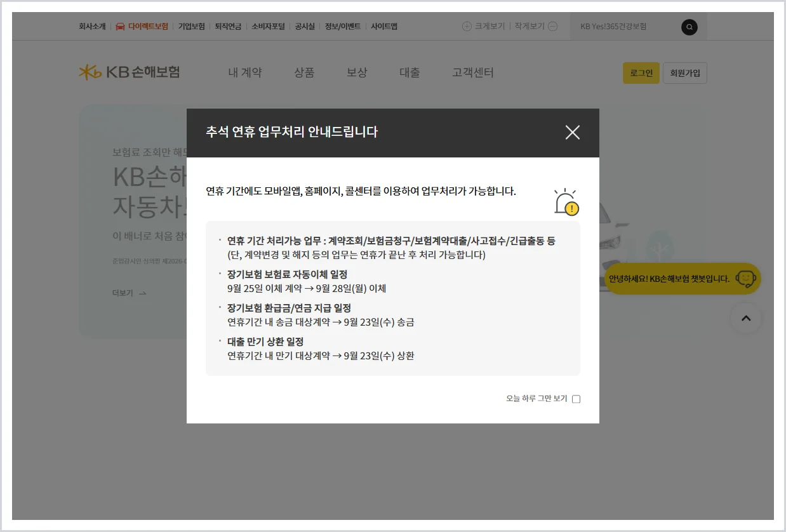Click the 크게보기 plus icon

[467, 27]
